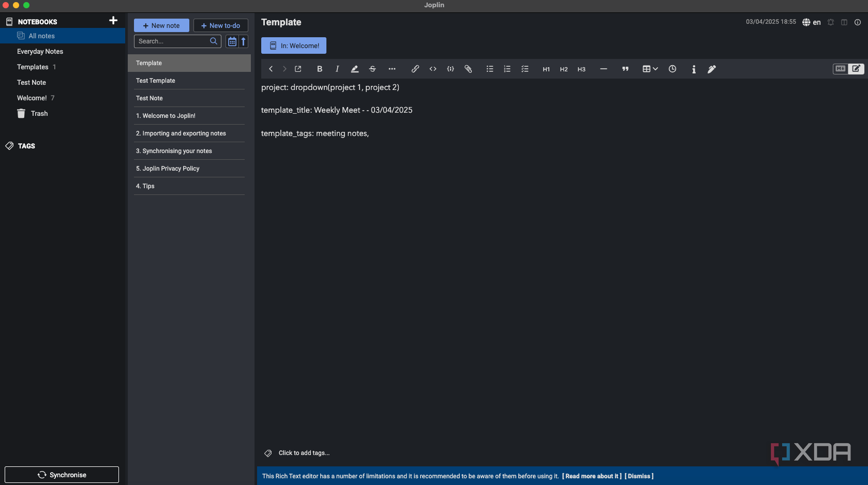This screenshot has height=485, width=868.
Task: Open the insert table dropdown
Action: point(650,69)
